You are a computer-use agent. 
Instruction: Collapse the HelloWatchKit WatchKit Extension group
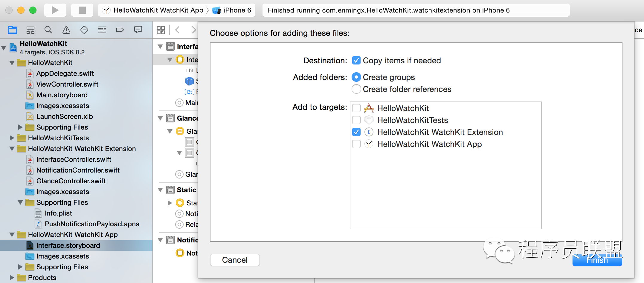(12, 149)
